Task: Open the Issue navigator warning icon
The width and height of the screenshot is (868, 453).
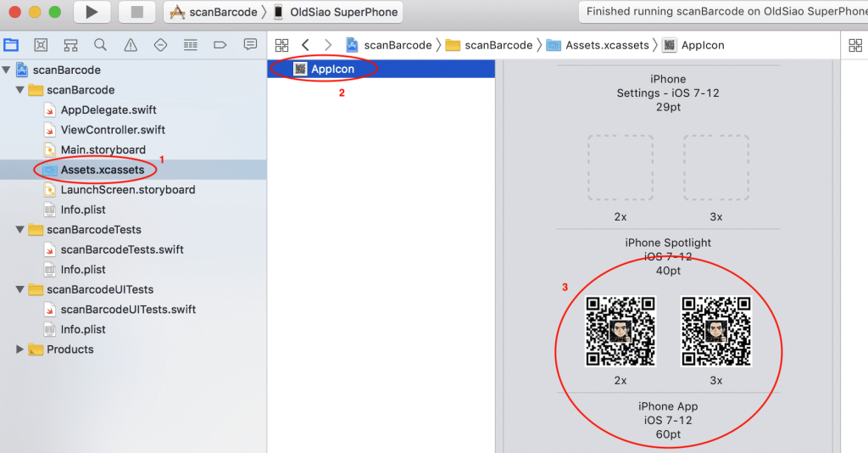Action: [x=131, y=45]
